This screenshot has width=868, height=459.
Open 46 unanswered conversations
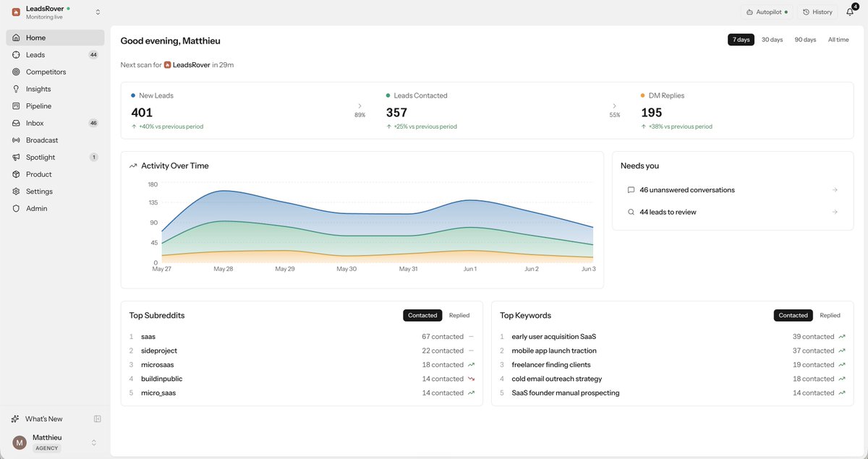733,190
